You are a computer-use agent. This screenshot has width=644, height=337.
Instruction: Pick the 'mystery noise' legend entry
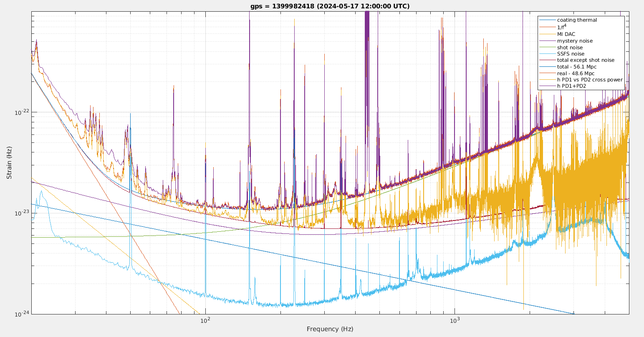pos(575,41)
